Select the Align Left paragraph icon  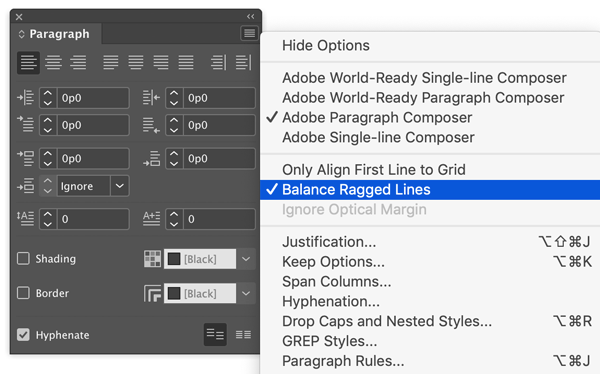(x=28, y=62)
